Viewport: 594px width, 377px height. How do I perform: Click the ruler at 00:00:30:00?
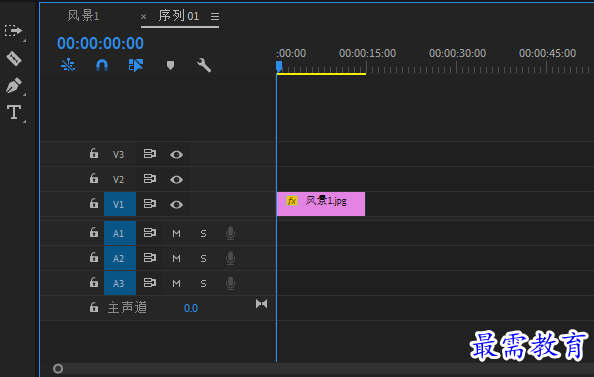coord(457,53)
